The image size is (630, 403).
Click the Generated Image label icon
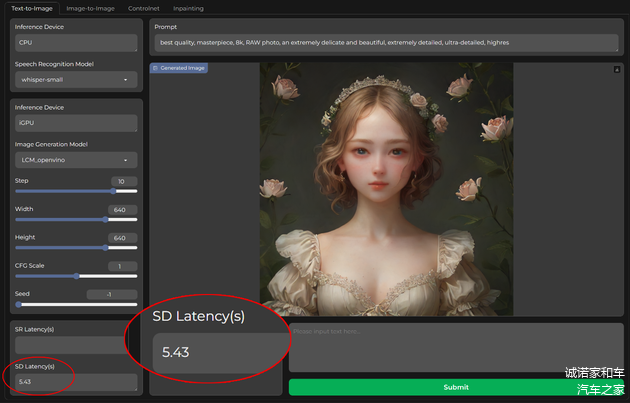(156, 68)
